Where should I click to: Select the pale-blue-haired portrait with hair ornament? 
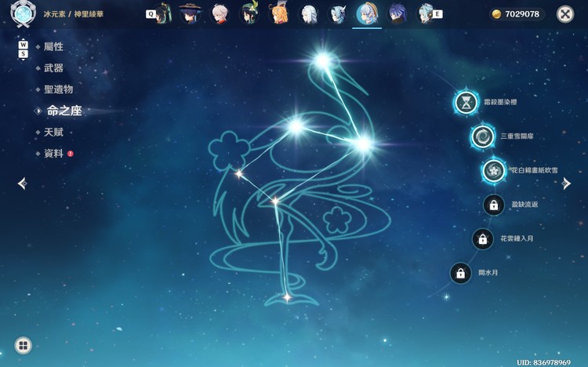[x=337, y=14]
